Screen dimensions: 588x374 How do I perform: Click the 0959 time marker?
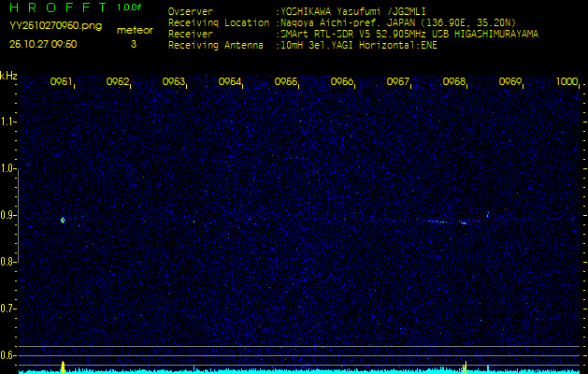509,81
